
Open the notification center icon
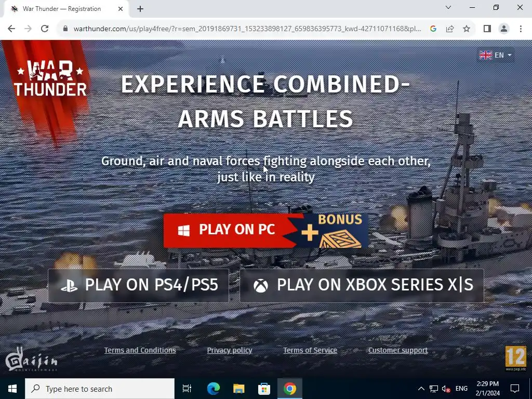(515, 389)
